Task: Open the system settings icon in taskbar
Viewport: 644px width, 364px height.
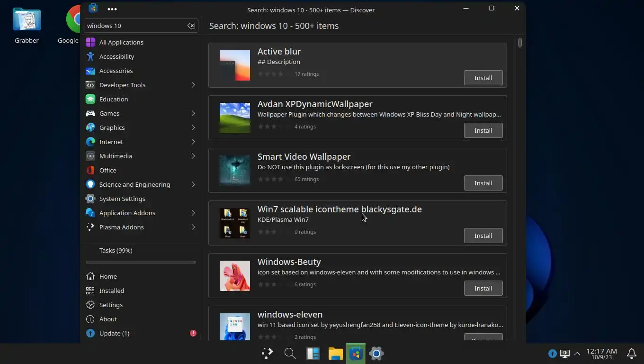Action: pyautogui.click(x=376, y=353)
